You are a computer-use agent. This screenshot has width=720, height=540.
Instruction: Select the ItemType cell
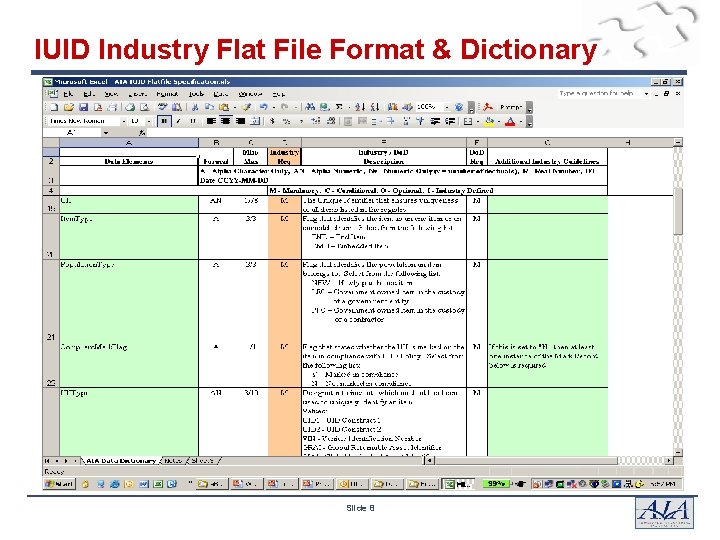(x=129, y=236)
